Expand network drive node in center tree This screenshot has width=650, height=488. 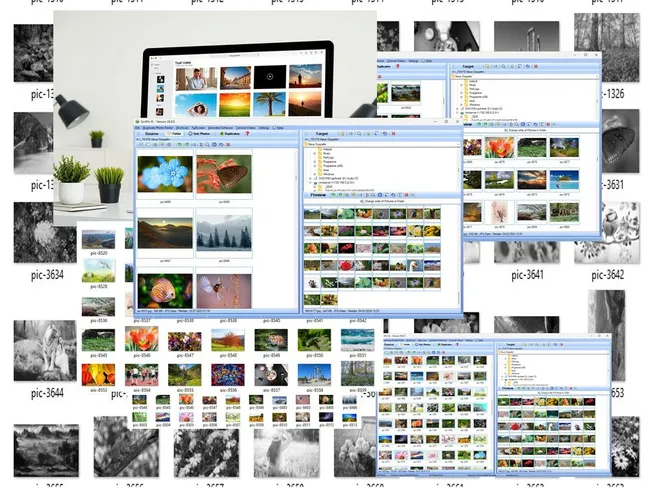310,182
